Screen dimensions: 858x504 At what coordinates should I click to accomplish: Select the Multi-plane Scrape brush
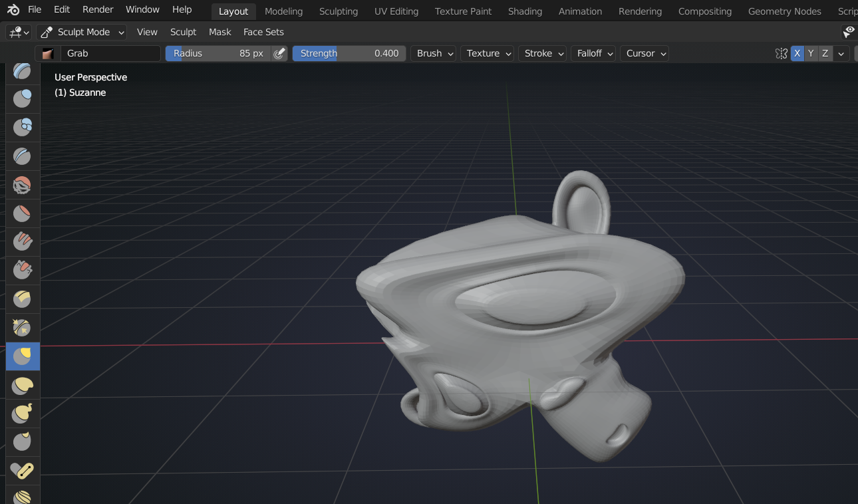click(x=23, y=299)
